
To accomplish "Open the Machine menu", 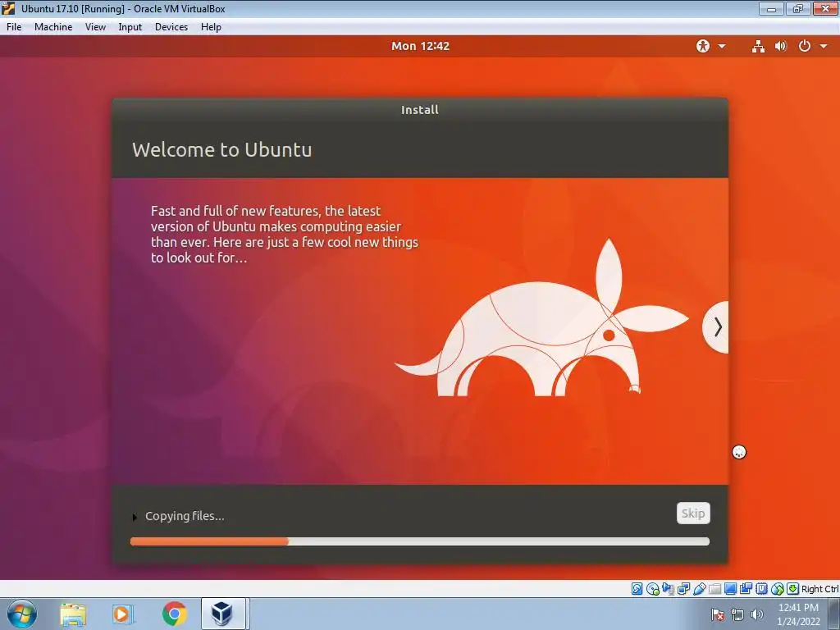I will pyautogui.click(x=53, y=27).
